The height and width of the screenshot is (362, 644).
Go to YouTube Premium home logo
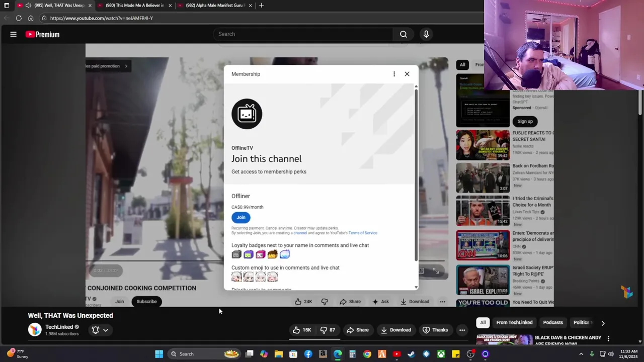(x=43, y=34)
